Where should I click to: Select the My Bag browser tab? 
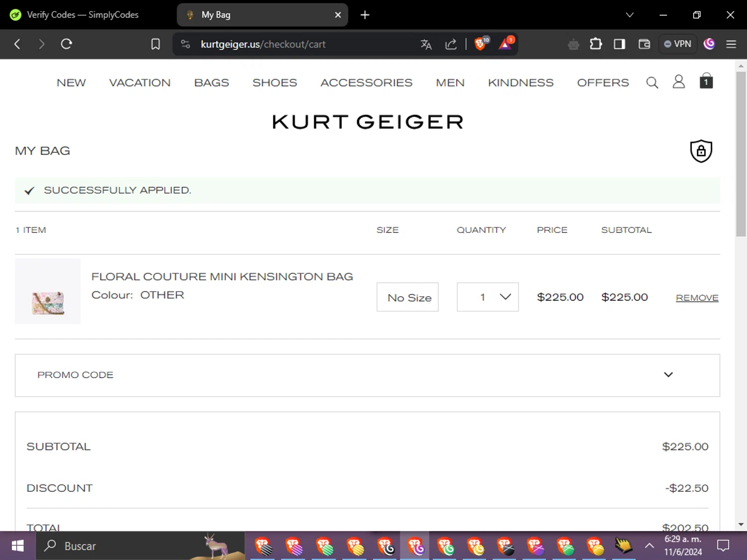point(262,15)
